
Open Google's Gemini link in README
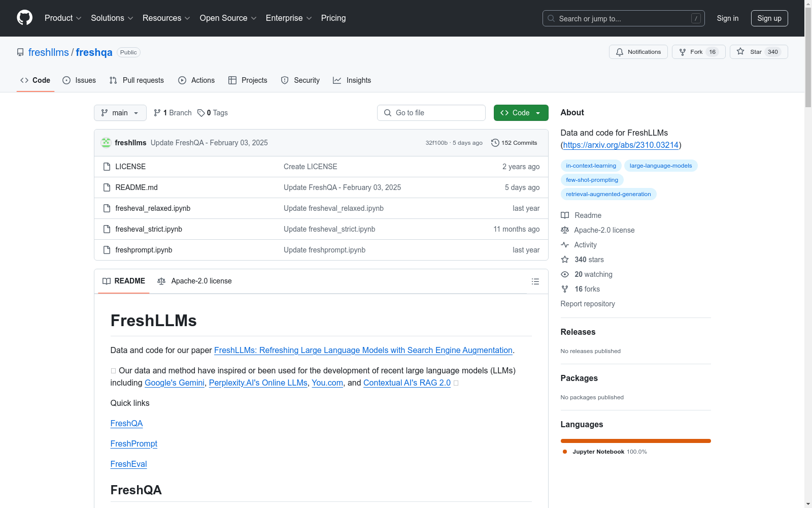[175, 383]
